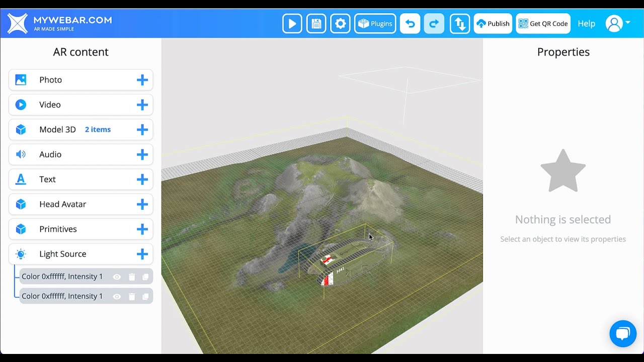Duplicate the first light source item
644x362 pixels.
coord(145,277)
